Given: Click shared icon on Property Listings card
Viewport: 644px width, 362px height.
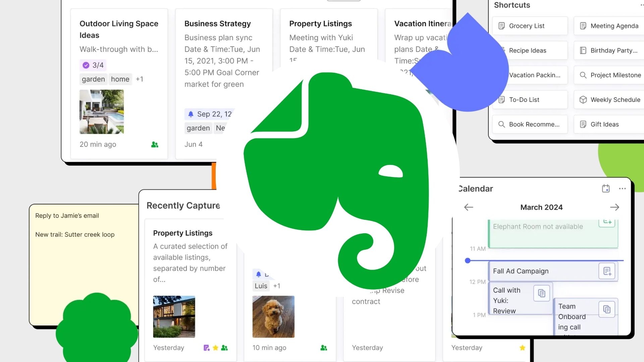Looking at the screenshot, I should (x=224, y=348).
